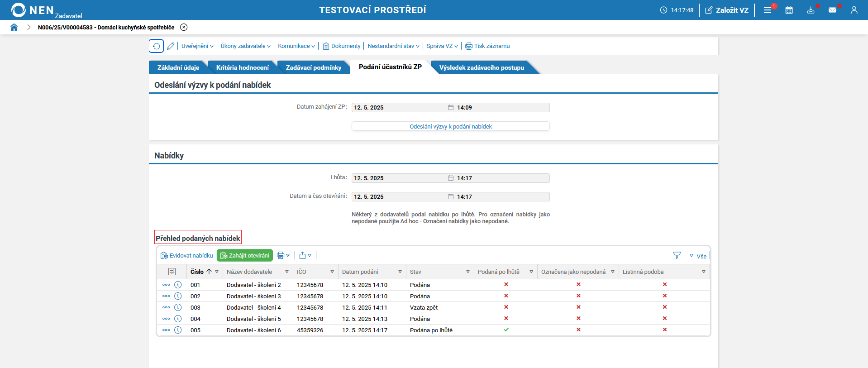Switch to the Základní údaje tab
This screenshot has width=868, height=368.
(x=178, y=67)
